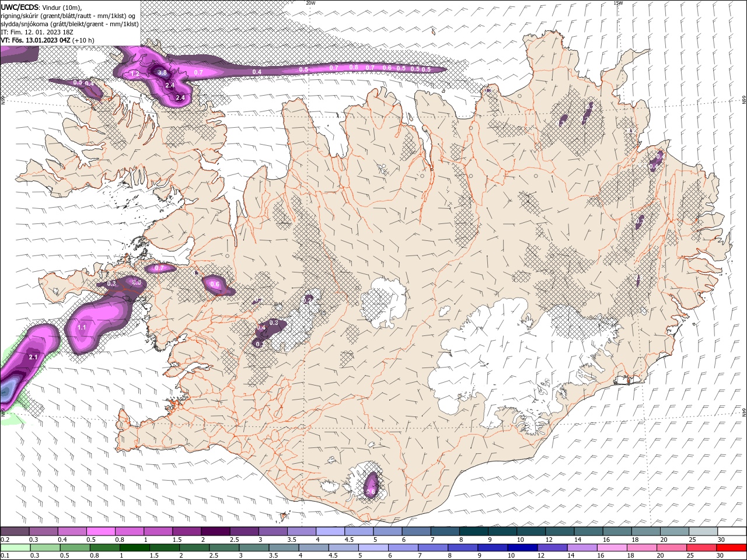The image size is (747, 560).
Task: Click the lavender 4 swatch in upper legend
Action: click(x=330, y=531)
